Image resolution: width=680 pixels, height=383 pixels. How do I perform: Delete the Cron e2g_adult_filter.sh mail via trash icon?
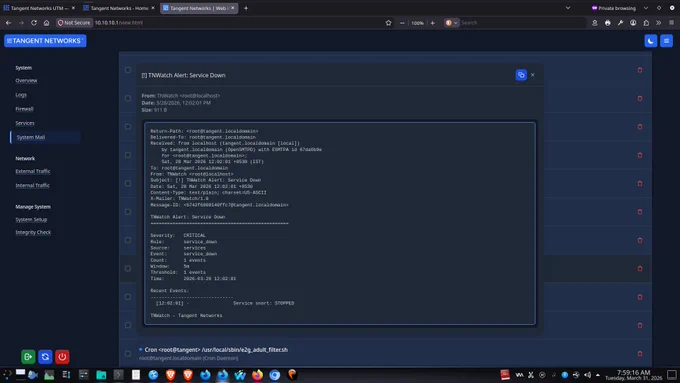640,354
